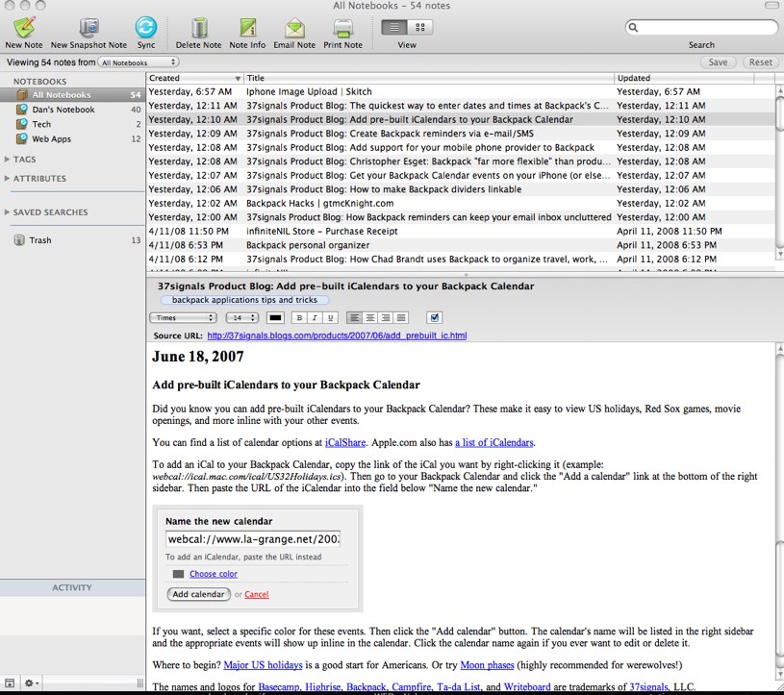Click the red Cancel link
Screen dimensions: 784x695
tap(257, 595)
